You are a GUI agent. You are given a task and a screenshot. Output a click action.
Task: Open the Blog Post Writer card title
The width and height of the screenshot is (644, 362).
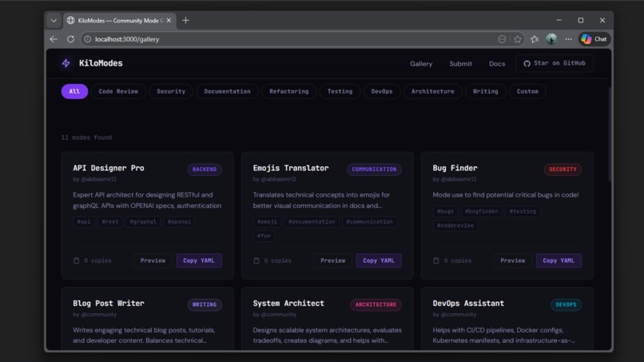[x=109, y=303]
